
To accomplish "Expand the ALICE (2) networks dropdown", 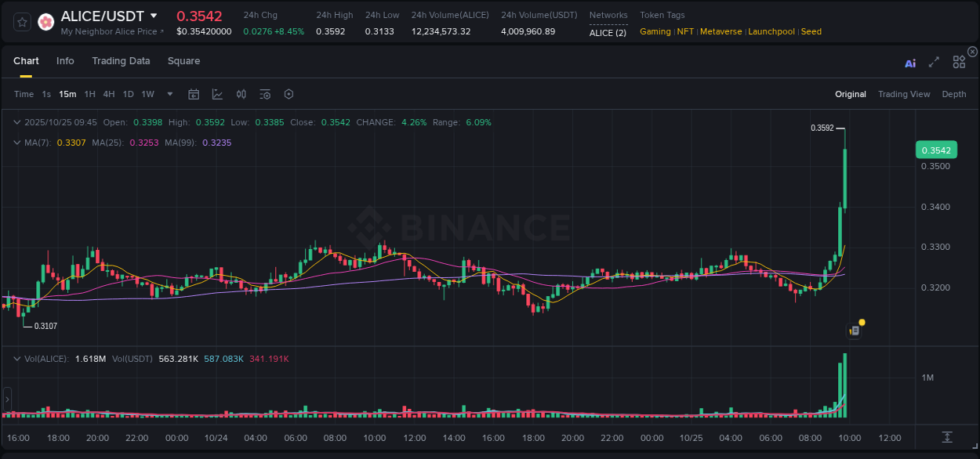I will (x=608, y=33).
